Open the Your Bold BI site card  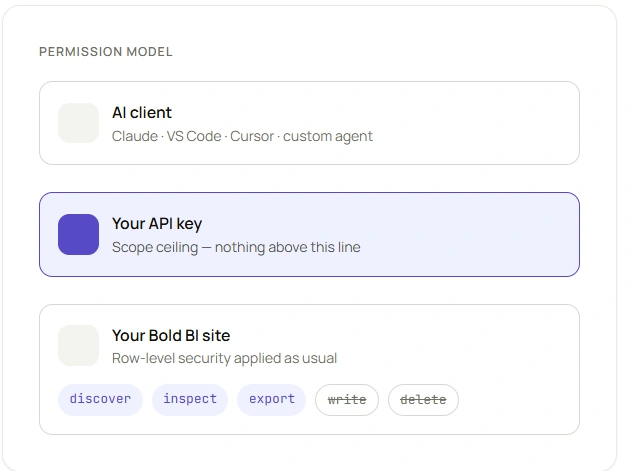(x=309, y=369)
